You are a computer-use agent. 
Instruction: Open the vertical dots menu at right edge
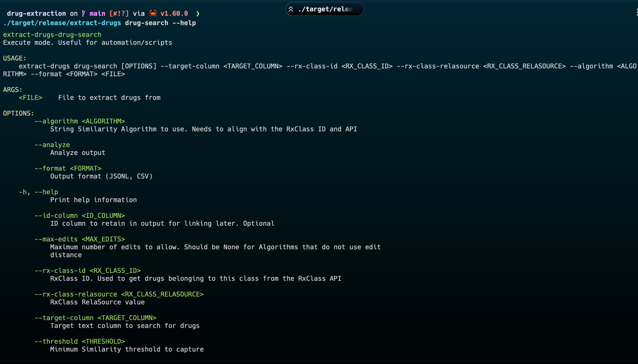636,12
